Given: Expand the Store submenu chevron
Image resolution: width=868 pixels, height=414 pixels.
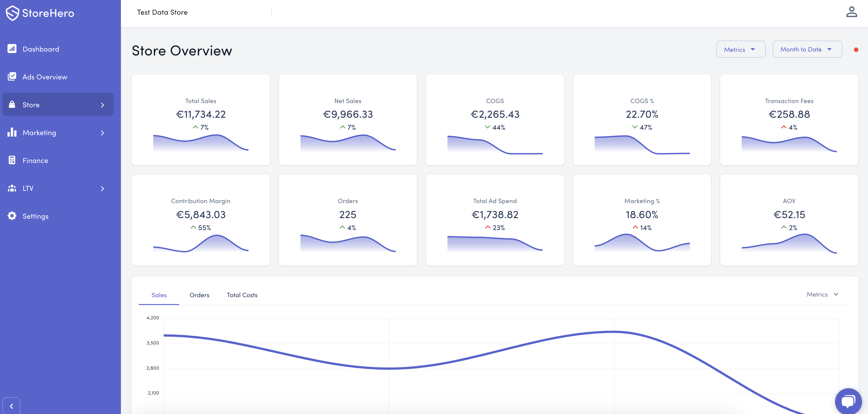Looking at the screenshot, I should [102, 105].
